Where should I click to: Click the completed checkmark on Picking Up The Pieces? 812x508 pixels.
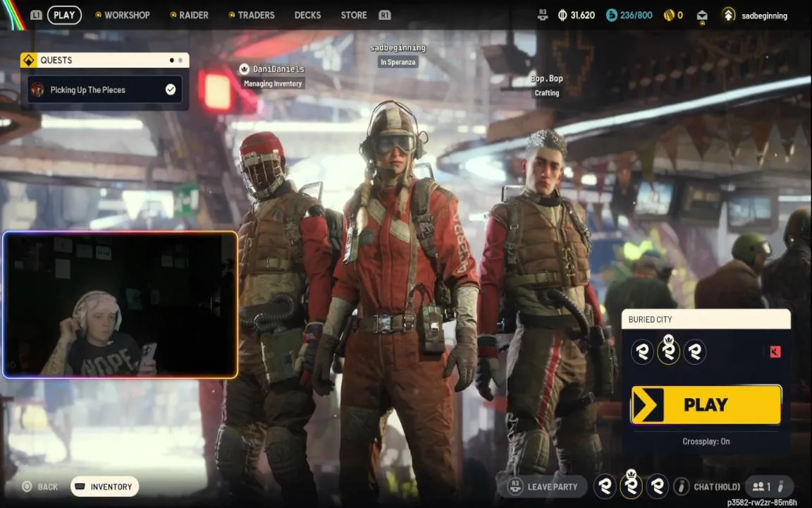[171, 90]
